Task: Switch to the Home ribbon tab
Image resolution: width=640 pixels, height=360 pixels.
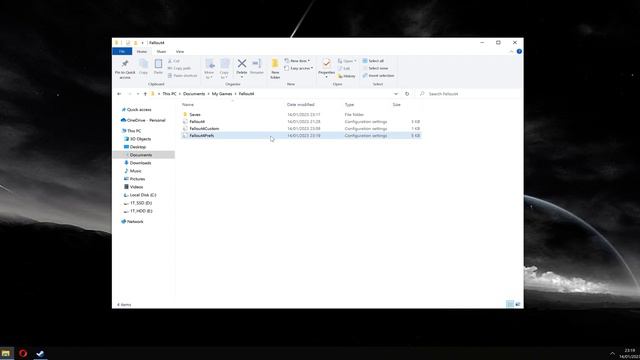Action: click(x=142, y=51)
